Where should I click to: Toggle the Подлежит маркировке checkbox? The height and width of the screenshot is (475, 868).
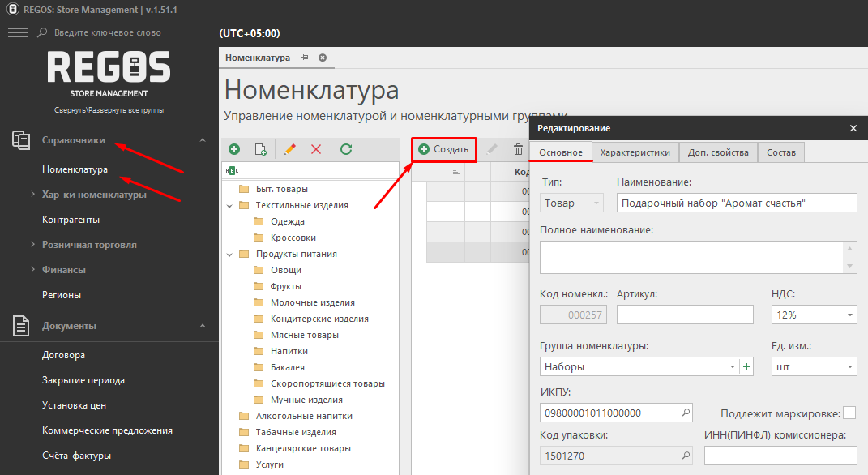pos(849,413)
